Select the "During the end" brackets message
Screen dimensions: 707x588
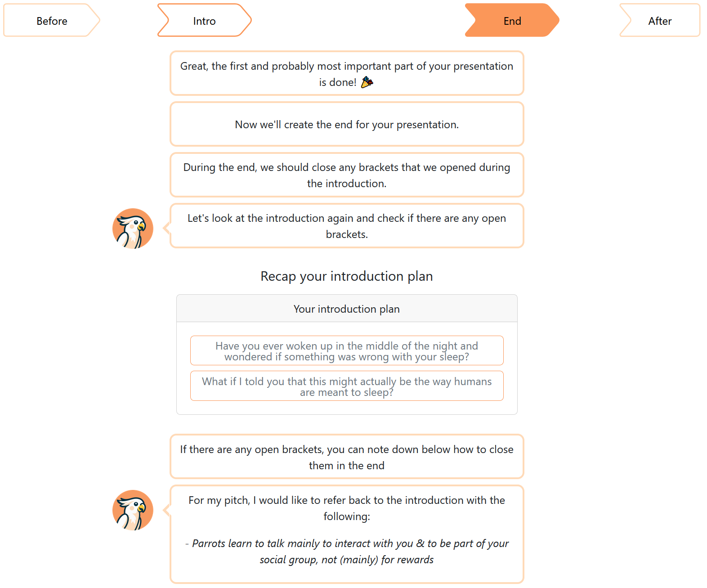coord(346,175)
